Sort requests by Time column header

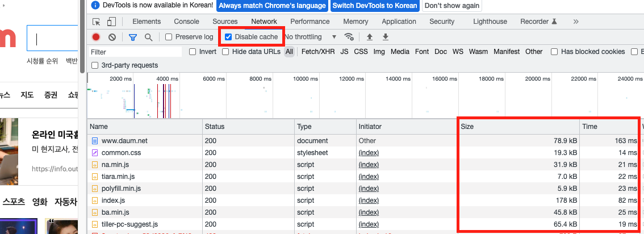(x=609, y=127)
